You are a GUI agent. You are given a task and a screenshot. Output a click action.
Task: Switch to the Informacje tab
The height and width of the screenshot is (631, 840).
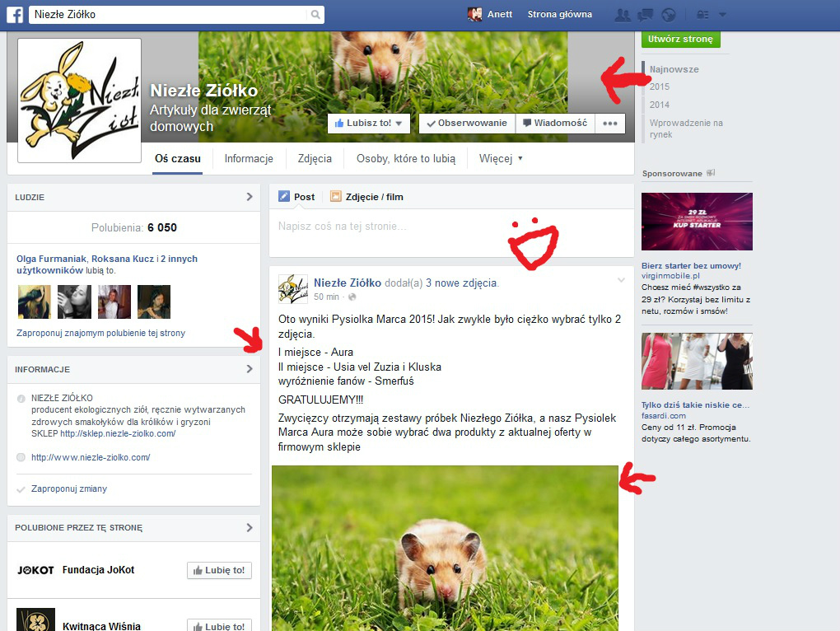click(249, 158)
